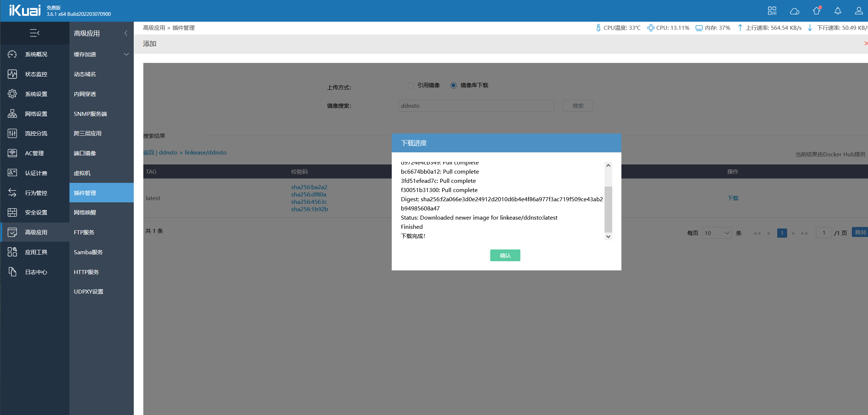The image size is (868, 415).
Task: Expand the 缓存加速 submenu
Action: pyautogui.click(x=126, y=54)
